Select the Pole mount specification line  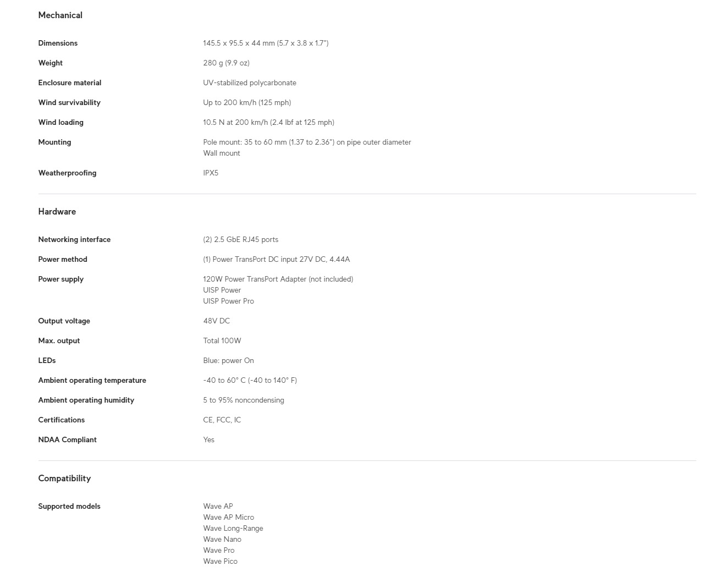coord(307,142)
